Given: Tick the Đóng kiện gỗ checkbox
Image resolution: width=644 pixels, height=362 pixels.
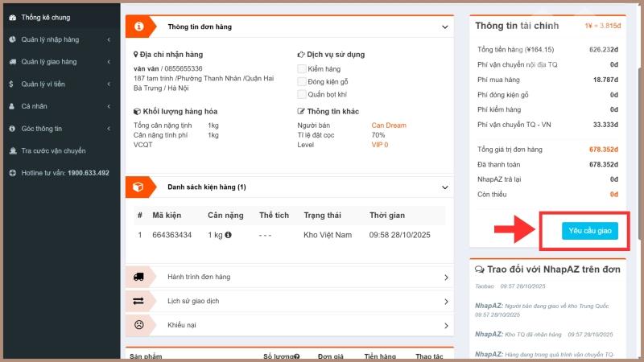Looking at the screenshot, I should tap(302, 81).
